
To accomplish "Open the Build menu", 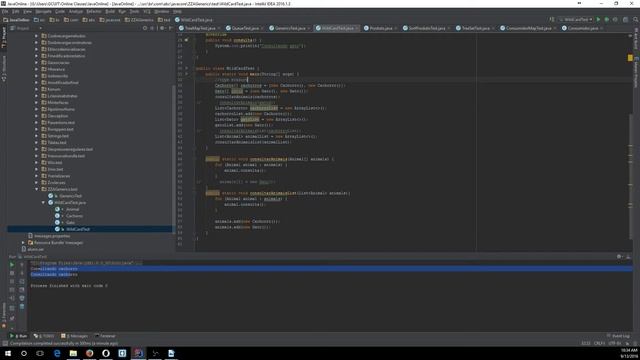I will (x=110, y=11).
